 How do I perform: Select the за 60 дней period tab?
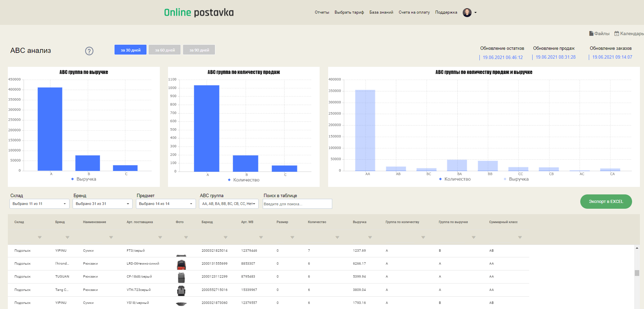[x=165, y=50]
